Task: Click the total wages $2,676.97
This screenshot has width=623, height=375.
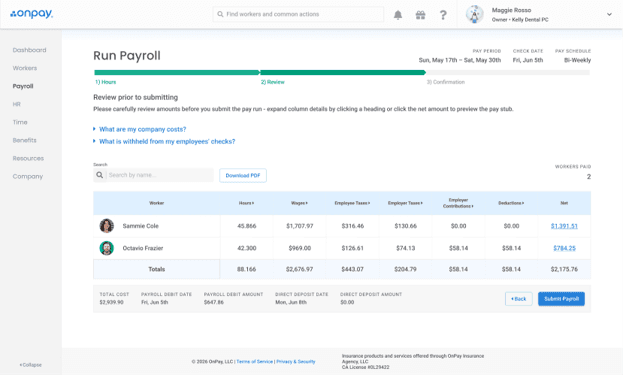Action: tap(299, 269)
